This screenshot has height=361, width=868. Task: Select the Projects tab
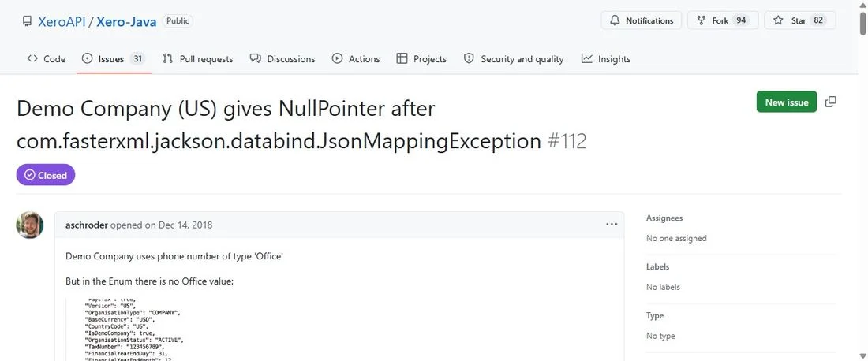point(422,58)
